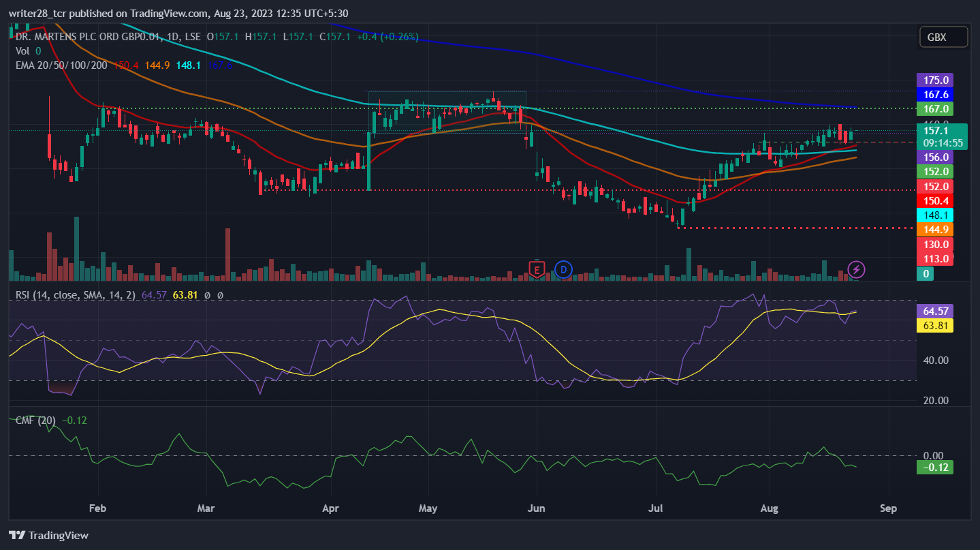The width and height of the screenshot is (980, 550).
Task: Click the 148.1 cyan EMA label
Action: (934, 215)
